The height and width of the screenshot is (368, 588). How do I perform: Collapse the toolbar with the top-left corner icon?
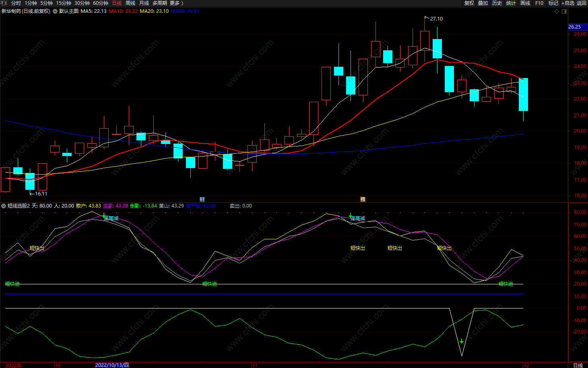[4, 3]
